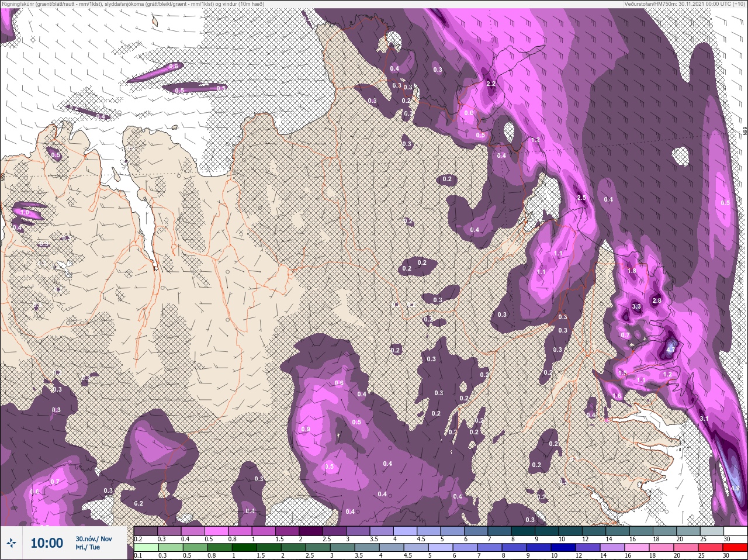Click the 2.2 precipitation value on the map
This screenshot has width=748, height=560.
pyautogui.click(x=491, y=84)
